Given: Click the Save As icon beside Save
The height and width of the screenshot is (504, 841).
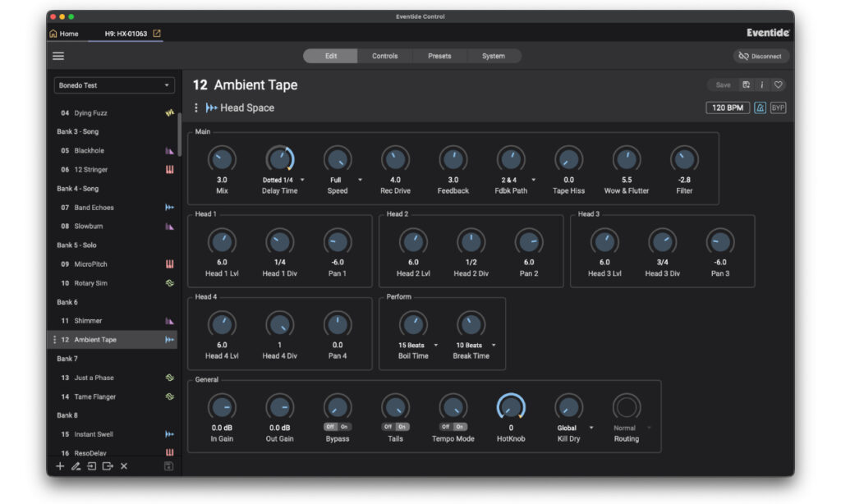Looking at the screenshot, I should click(746, 85).
